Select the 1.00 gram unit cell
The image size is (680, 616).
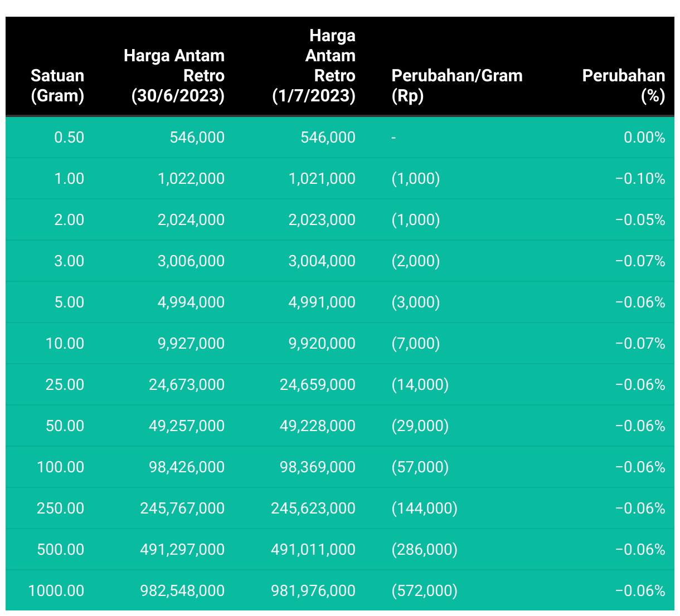point(69,179)
